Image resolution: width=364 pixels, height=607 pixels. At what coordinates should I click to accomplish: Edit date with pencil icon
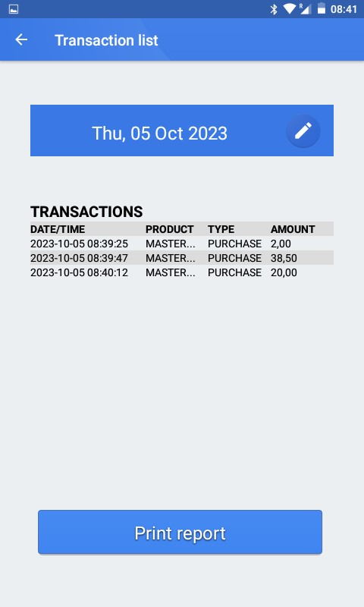(x=303, y=131)
